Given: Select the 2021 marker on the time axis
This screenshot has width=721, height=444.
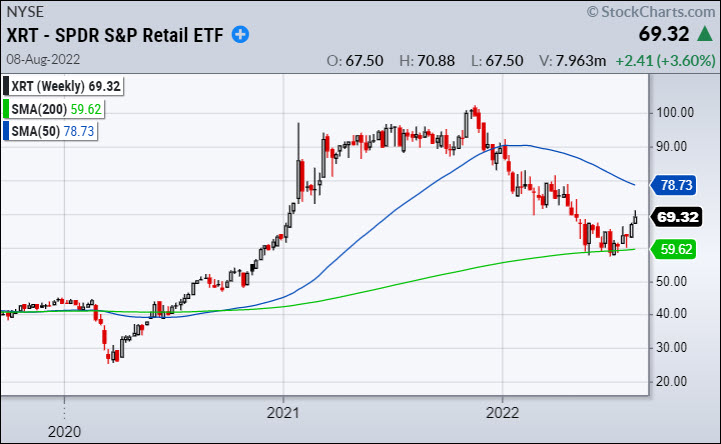Looking at the screenshot, I should pyautogui.click(x=284, y=410).
